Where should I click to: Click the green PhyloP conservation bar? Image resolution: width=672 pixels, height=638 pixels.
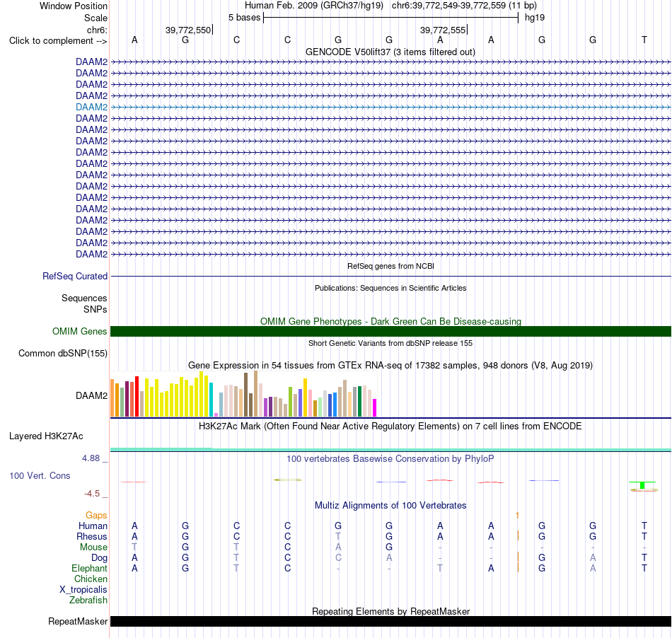(x=642, y=485)
